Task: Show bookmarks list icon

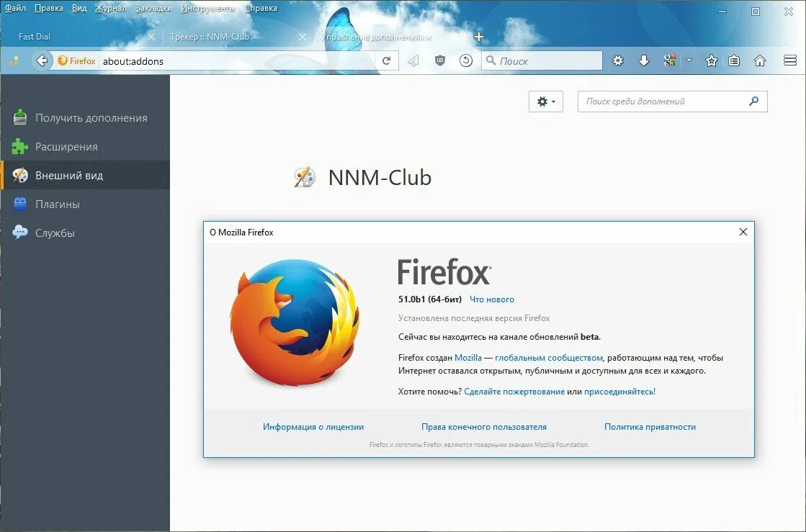Action: [734, 60]
